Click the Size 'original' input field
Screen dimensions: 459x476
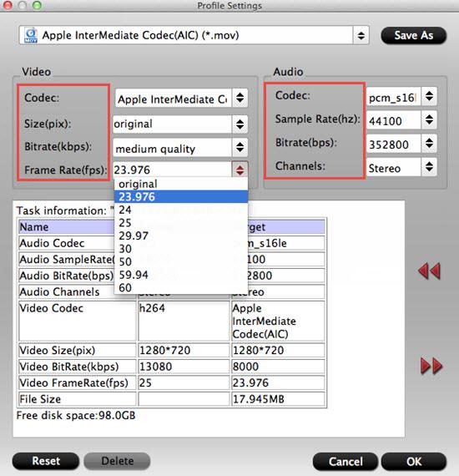click(172, 124)
